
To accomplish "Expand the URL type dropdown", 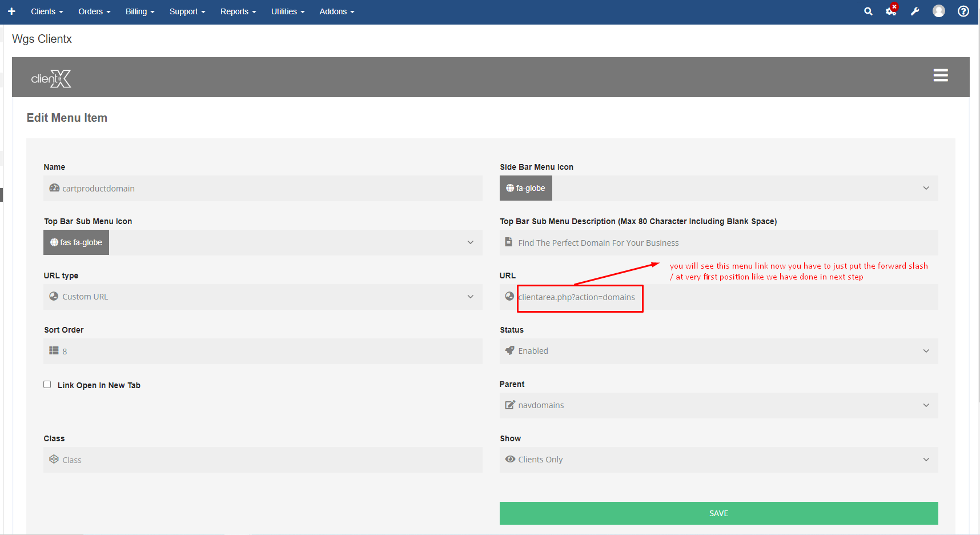I will (x=263, y=297).
